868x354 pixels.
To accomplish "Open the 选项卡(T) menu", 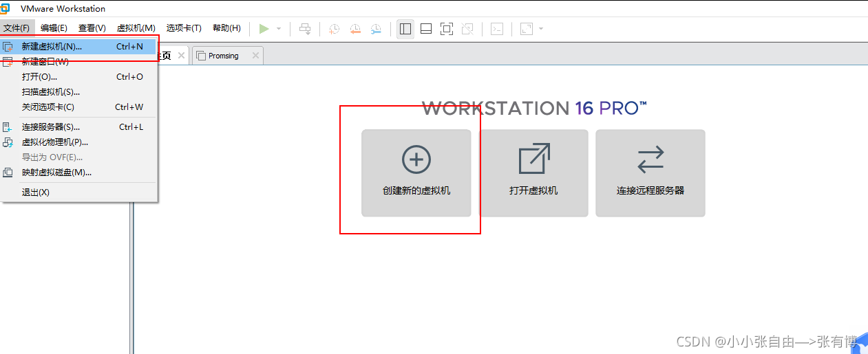I will [184, 28].
